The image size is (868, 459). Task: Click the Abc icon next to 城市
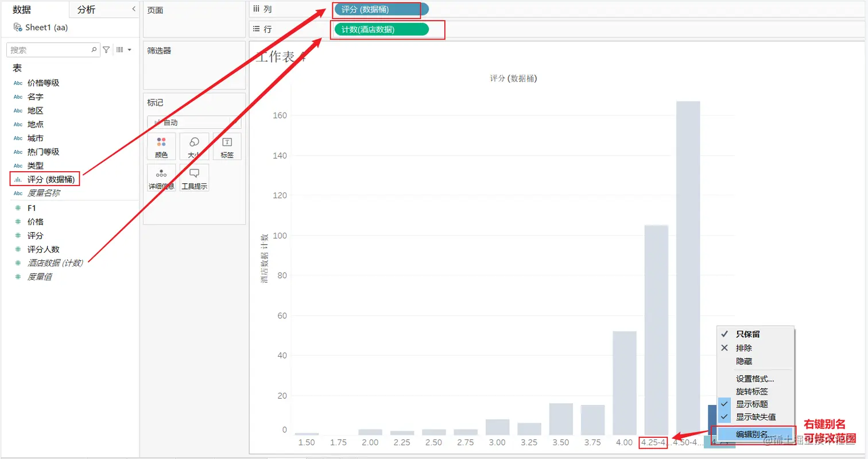point(18,138)
